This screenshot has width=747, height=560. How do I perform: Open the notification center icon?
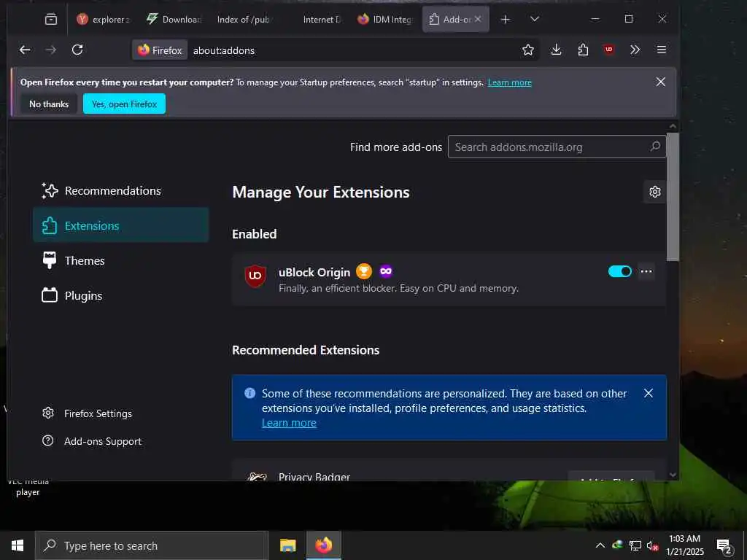724,546
